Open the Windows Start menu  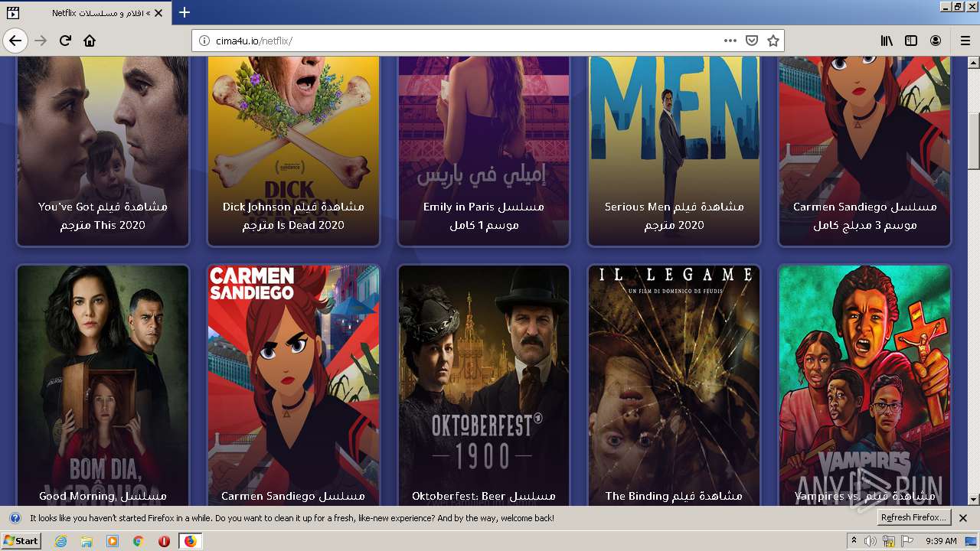pyautogui.click(x=21, y=541)
